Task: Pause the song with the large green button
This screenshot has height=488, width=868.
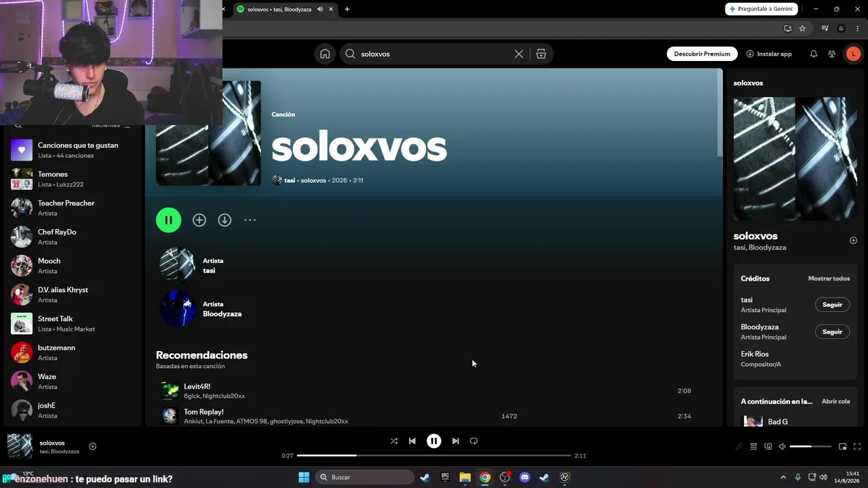Action: (169, 220)
